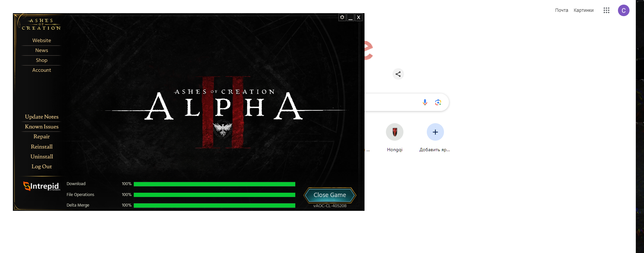Open the Почта link in browser
The height and width of the screenshot is (253, 644).
click(562, 10)
